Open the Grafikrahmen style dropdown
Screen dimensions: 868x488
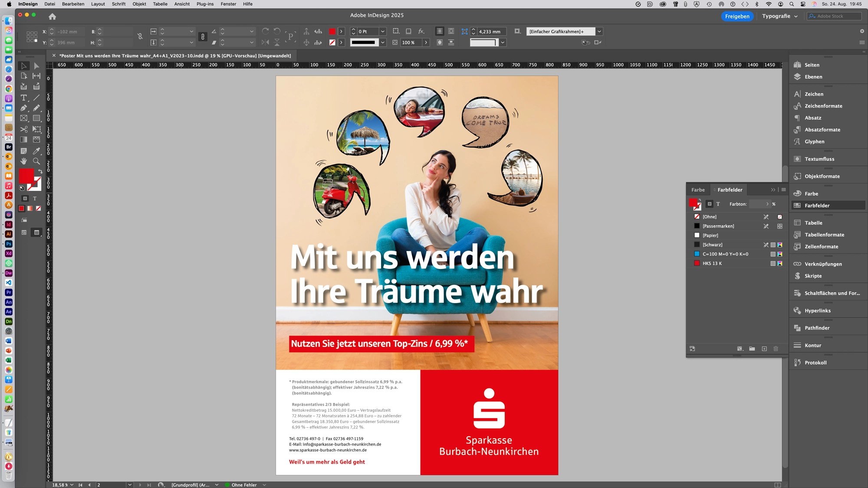click(599, 31)
